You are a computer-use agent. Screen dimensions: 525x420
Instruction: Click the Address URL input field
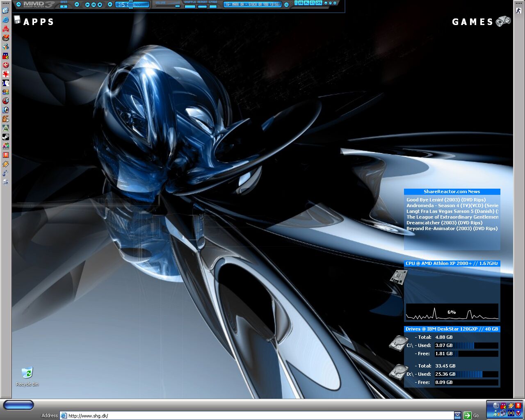point(258,415)
